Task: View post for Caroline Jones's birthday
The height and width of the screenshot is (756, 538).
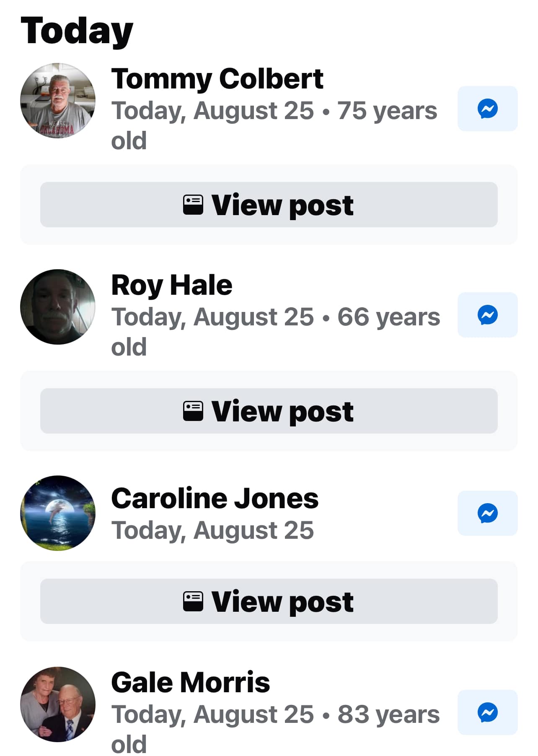Action: 269,601
